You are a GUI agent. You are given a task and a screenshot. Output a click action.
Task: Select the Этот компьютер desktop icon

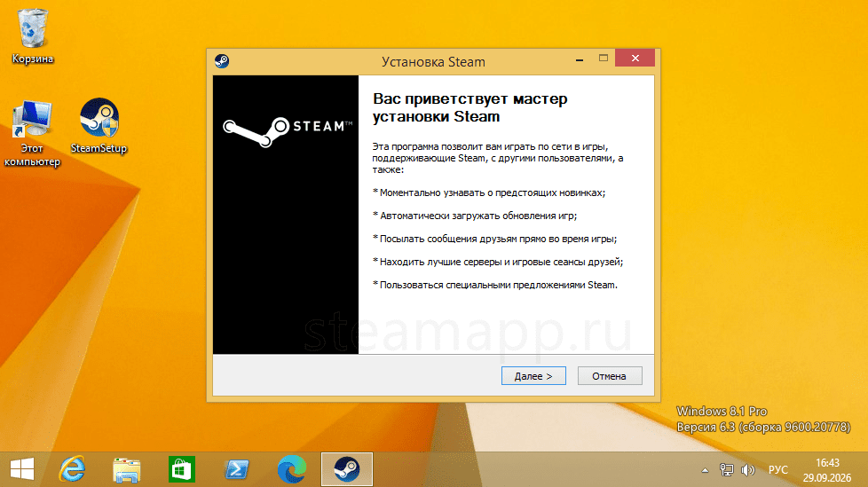[32, 134]
